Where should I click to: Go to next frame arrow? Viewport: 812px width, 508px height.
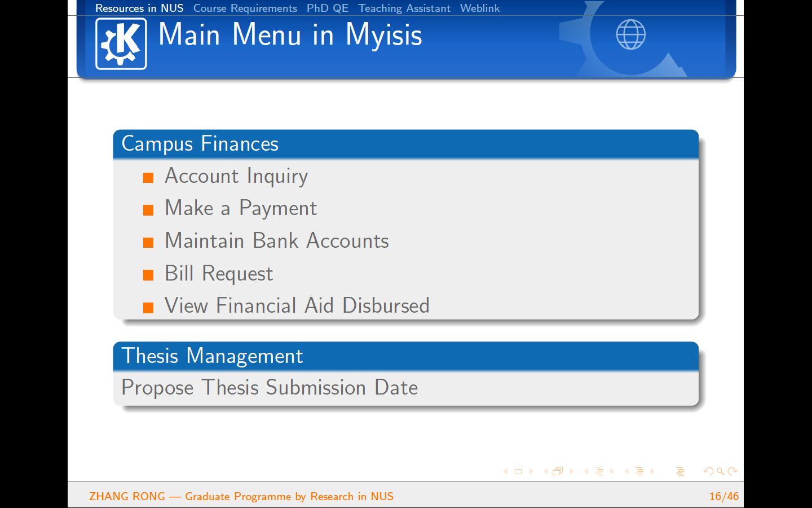(x=571, y=471)
